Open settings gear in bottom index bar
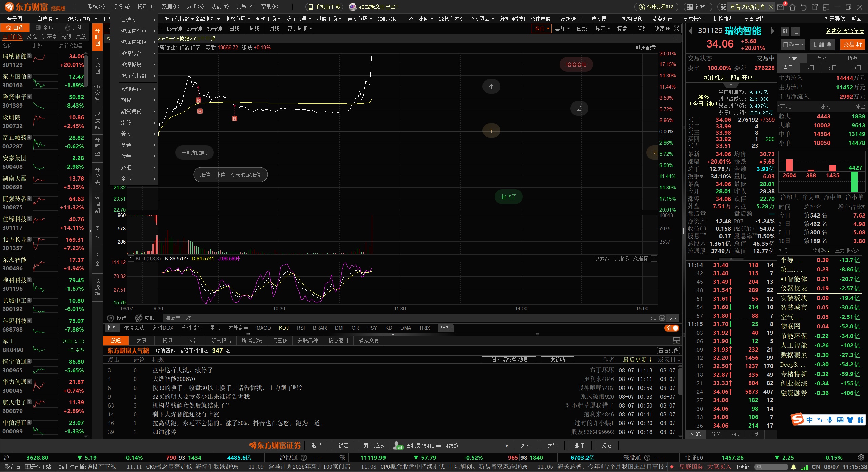This screenshot has height=472, width=868. point(861,457)
